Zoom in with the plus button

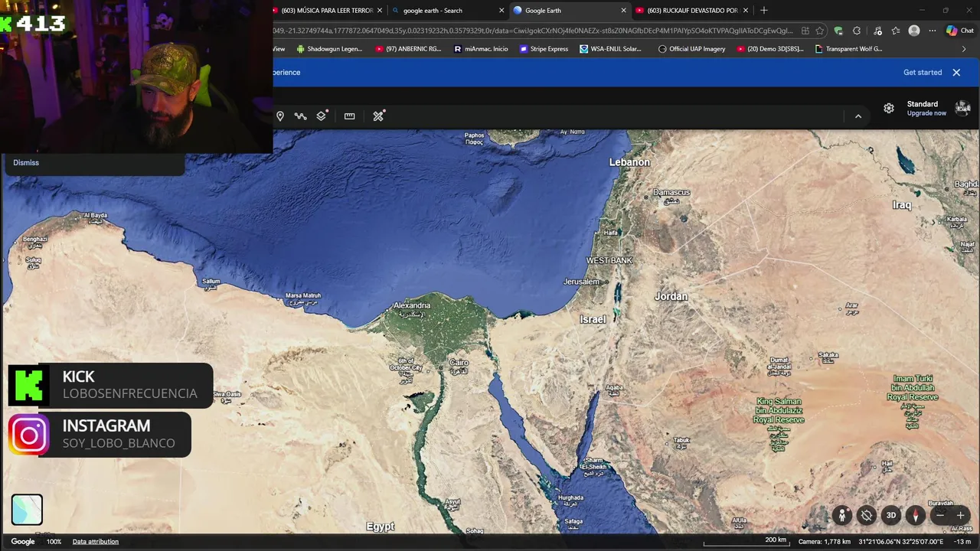point(960,515)
